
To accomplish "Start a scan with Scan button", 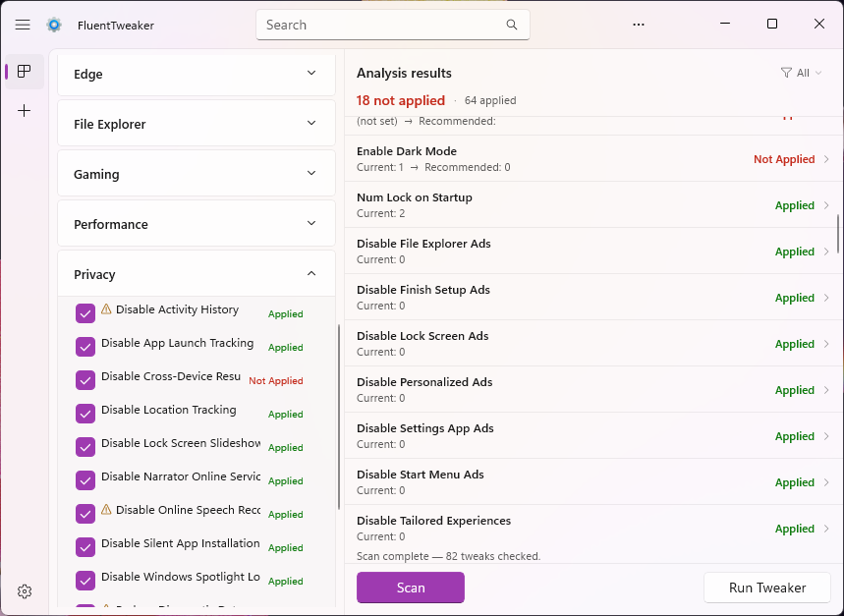I will pyautogui.click(x=410, y=588).
